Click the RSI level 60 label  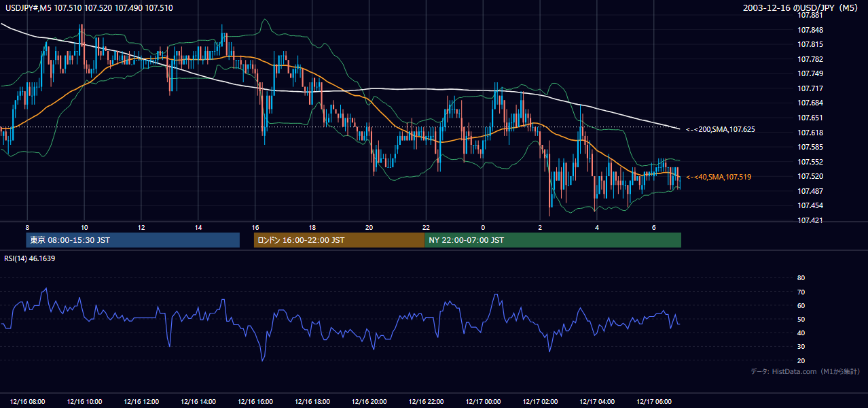pyautogui.click(x=801, y=305)
